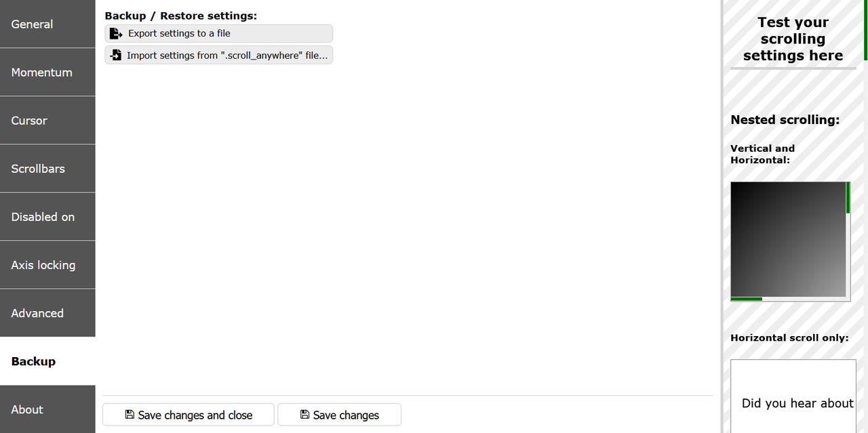The width and height of the screenshot is (868, 433).
Task: Open the Axis locking tab
Action: (x=47, y=264)
